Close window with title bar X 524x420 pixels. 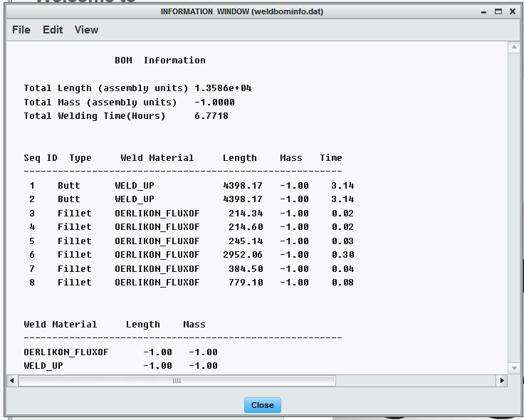[513, 11]
